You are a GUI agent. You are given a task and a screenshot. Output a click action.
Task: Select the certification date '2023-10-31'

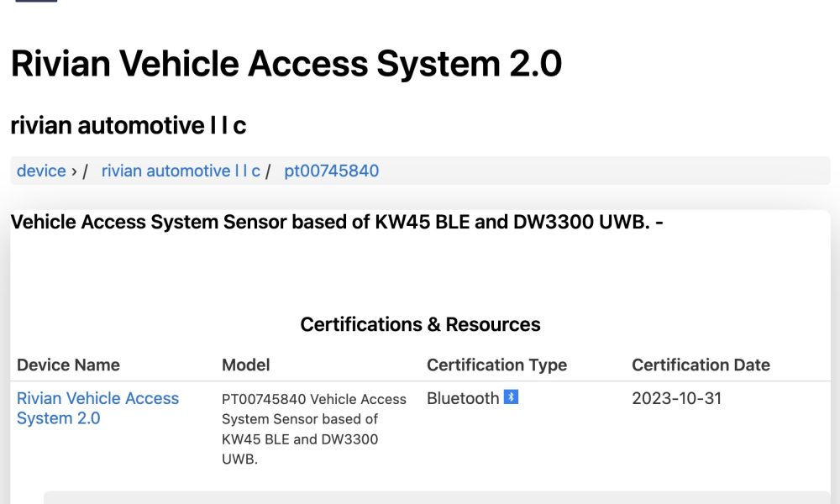click(x=676, y=398)
